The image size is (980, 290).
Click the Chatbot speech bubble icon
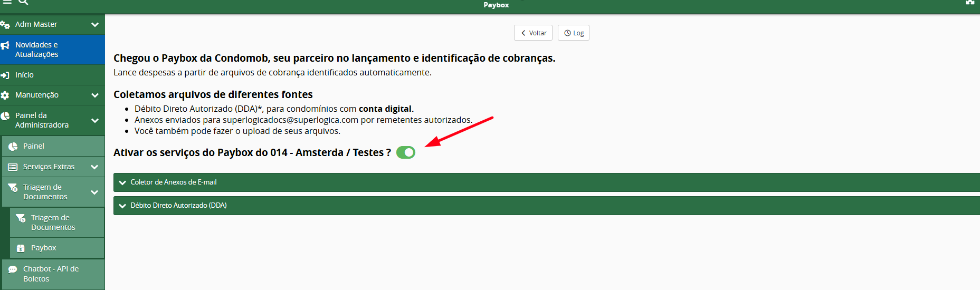13,269
